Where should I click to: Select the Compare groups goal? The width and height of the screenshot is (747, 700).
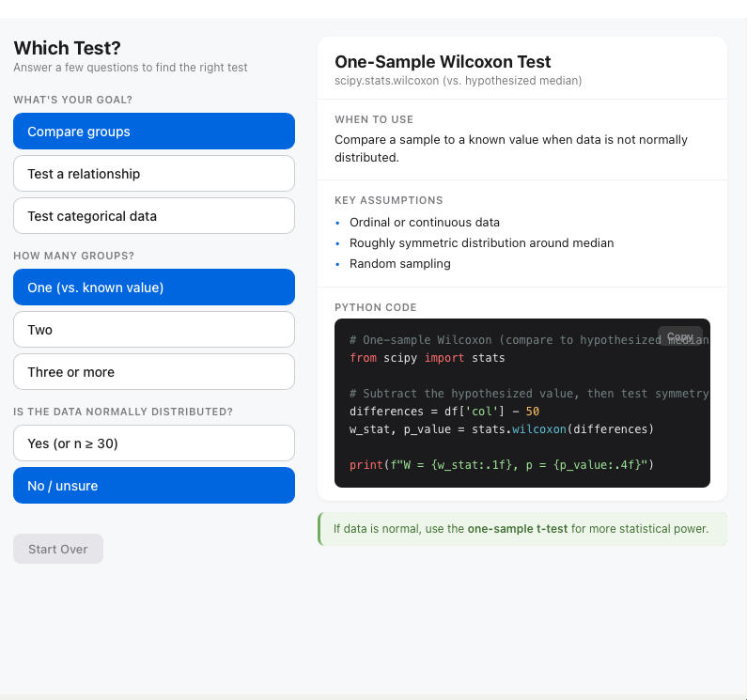pyautogui.click(x=154, y=131)
